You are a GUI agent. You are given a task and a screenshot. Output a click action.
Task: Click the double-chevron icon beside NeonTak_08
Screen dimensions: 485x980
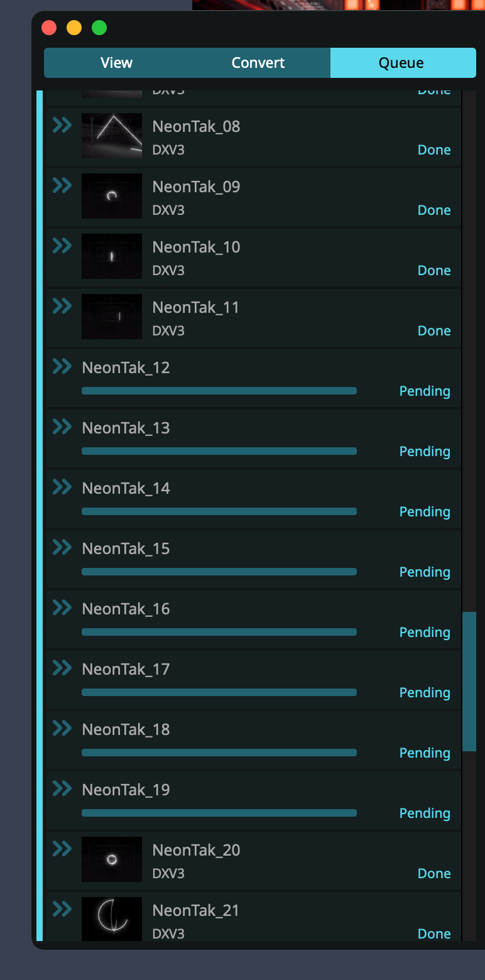[62, 125]
